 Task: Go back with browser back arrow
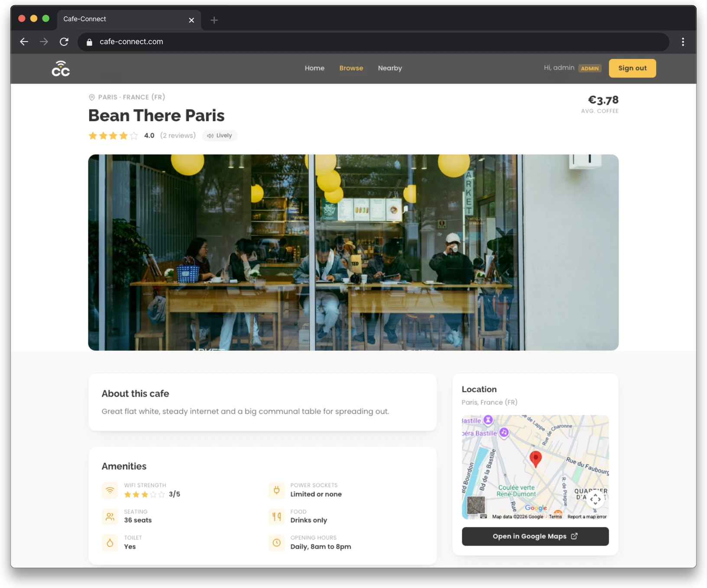24,42
